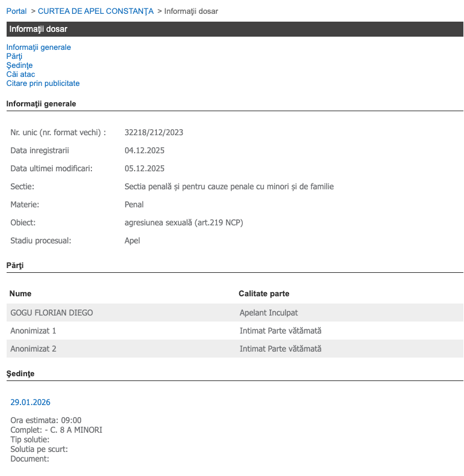
Task: Jump to Informații generale via blue navigation link
Action: pos(38,47)
